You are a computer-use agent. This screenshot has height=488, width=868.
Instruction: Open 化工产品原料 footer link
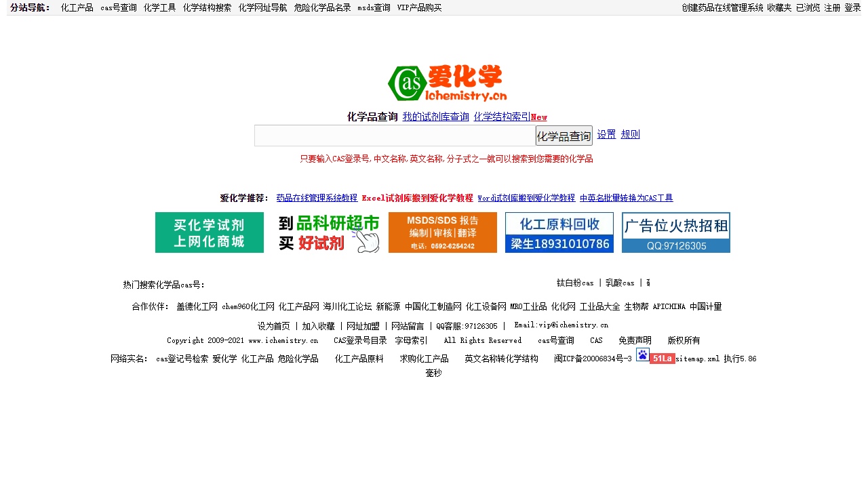[x=359, y=359]
